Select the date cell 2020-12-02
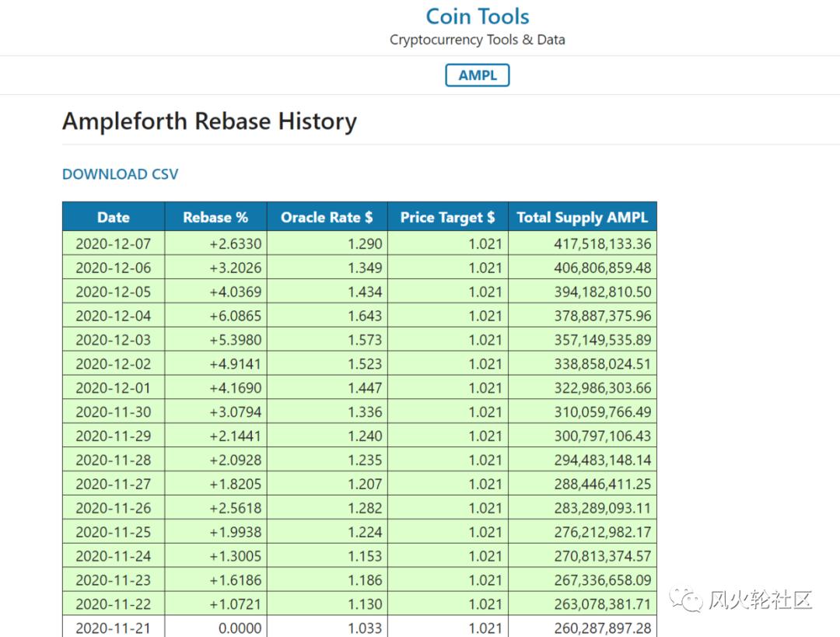 point(113,364)
